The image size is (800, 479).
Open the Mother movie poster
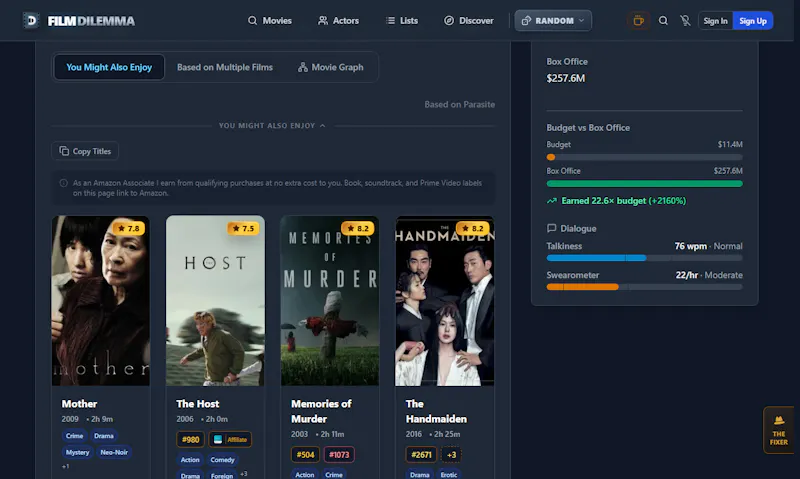pyautogui.click(x=101, y=300)
